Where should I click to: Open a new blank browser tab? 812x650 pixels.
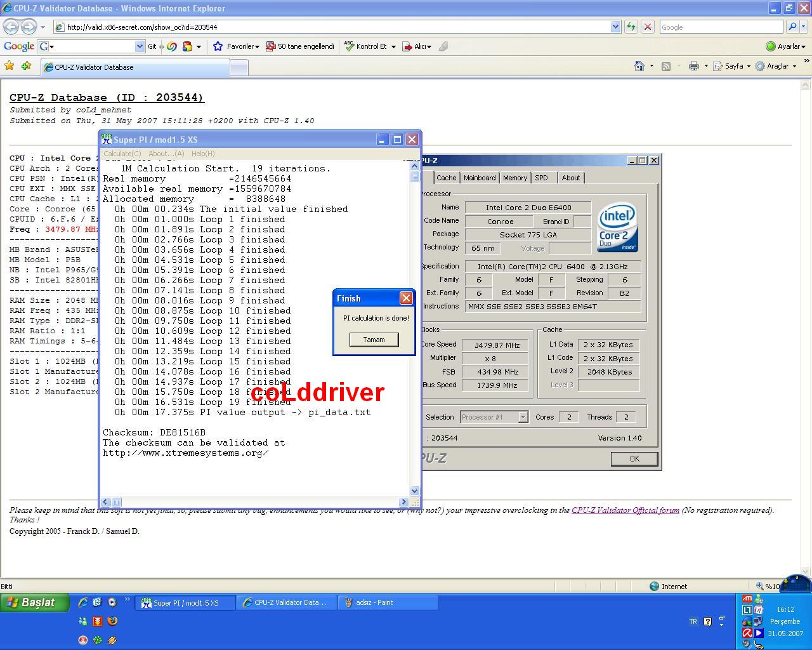click(239, 67)
